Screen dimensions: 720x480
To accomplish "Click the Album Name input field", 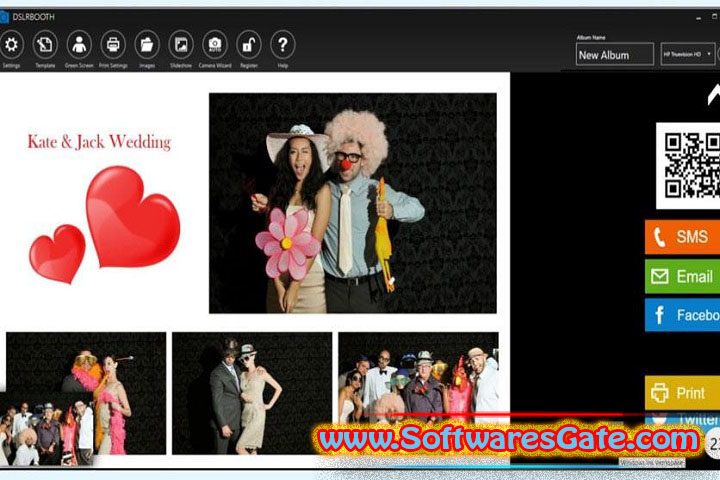I will point(615,55).
